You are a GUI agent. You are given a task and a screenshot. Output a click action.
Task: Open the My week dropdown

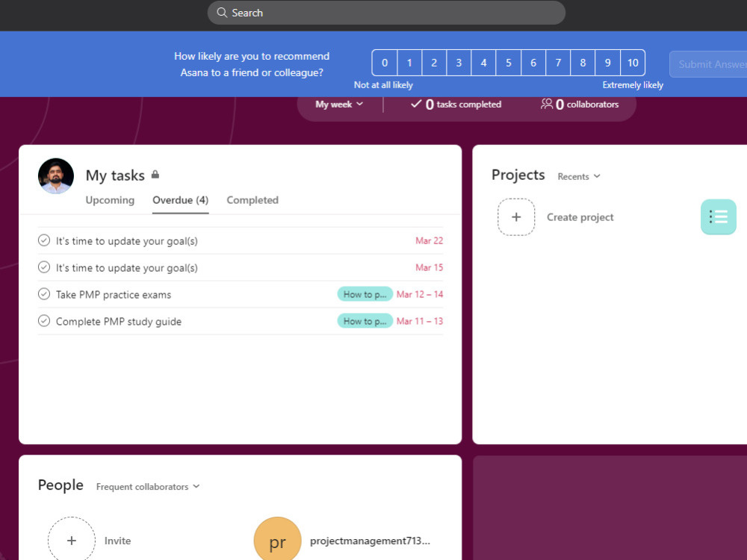339,105
